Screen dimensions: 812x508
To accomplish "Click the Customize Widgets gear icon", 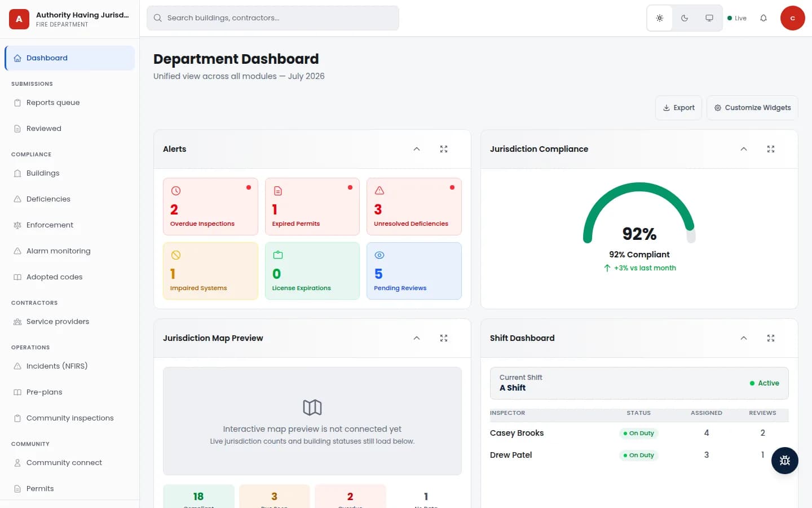I will [718, 108].
